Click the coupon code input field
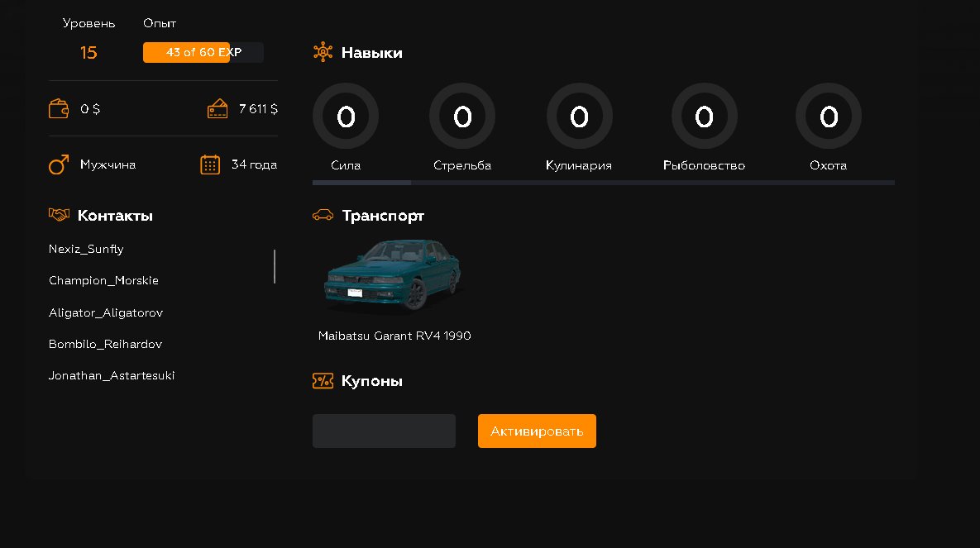The width and height of the screenshot is (980, 548). [384, 431]
